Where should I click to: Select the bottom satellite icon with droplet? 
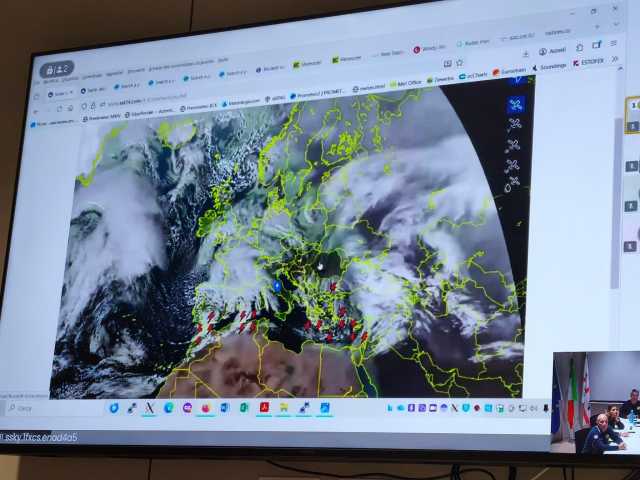pyautogui.click(x=511, y=185)
